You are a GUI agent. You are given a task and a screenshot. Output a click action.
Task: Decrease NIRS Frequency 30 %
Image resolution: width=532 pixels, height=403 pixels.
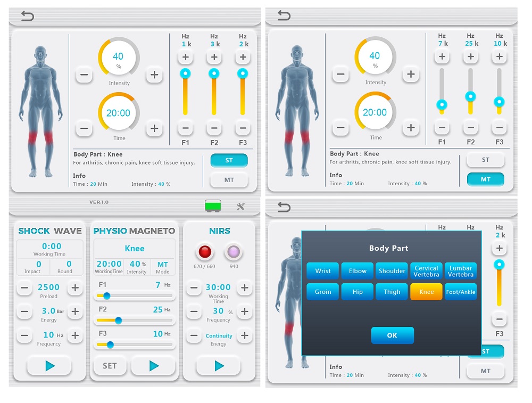click(194, 311)
